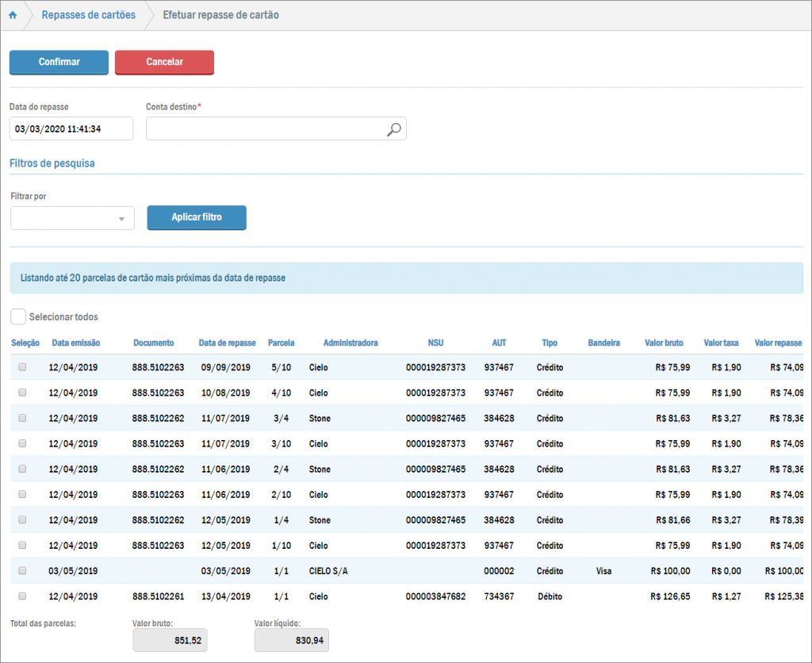Image resolution: width=812 pixels, height=663 pixels.
Task: Click the Aplicar filtro button
Action: click(197, 217)
